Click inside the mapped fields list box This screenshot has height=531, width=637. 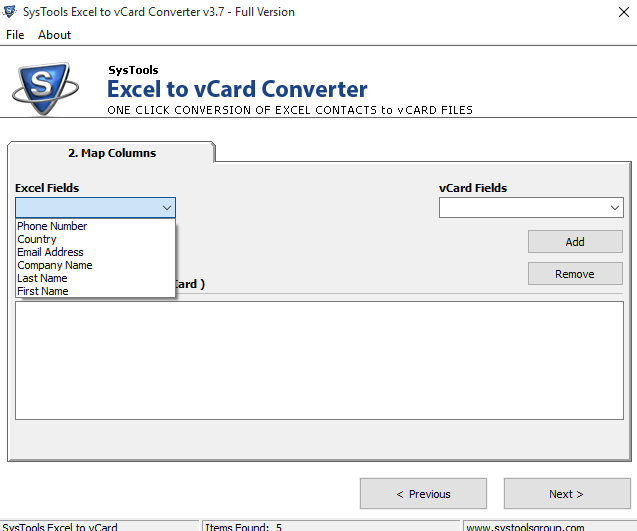pyautogui.click(x=319, y=360)
